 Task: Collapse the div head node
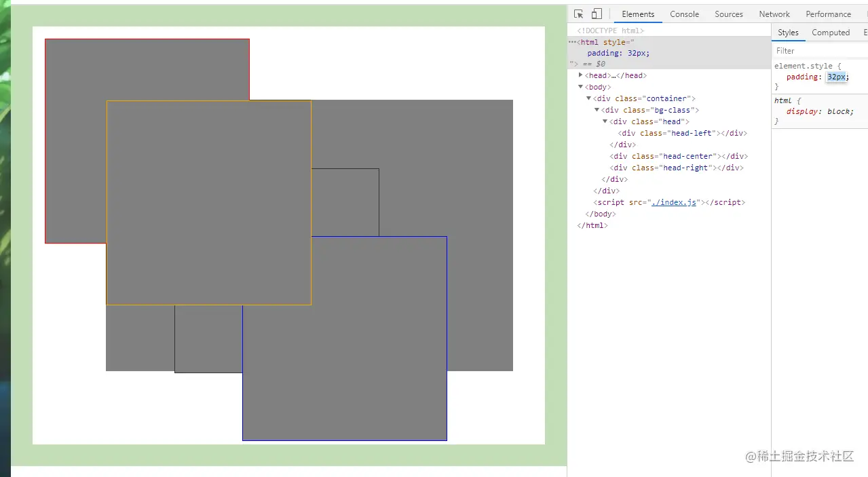pyautogui.click(x=605, y=121)
